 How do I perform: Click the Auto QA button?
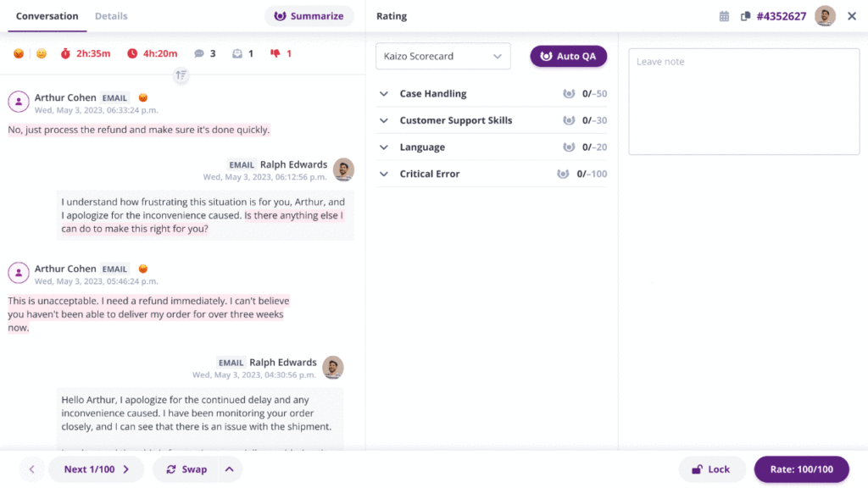[x=568, y=56]
